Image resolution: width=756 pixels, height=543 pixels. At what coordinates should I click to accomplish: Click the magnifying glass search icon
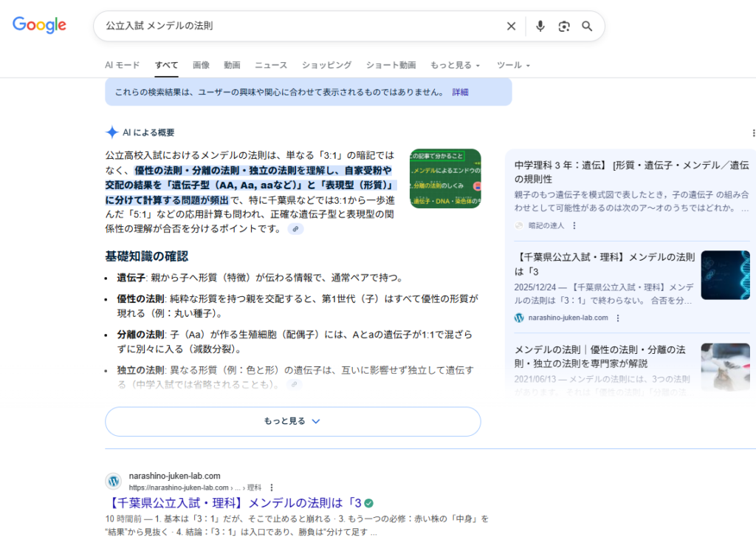point(588,27)
